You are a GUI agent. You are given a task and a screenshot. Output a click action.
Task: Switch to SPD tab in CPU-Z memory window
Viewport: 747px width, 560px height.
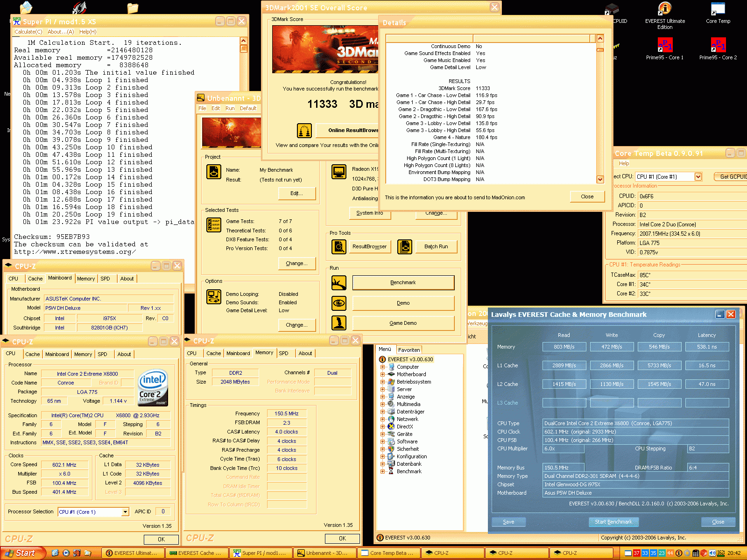(283, 353)
